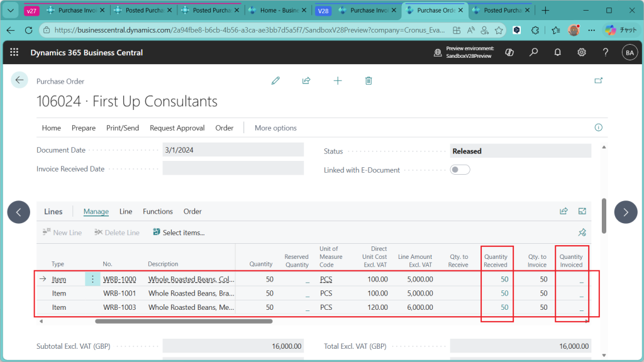The image size is (644, 362).
Task: Click Quantity Received value for WRB-1001
Action: pyautogui.click(x=504, y=293)
